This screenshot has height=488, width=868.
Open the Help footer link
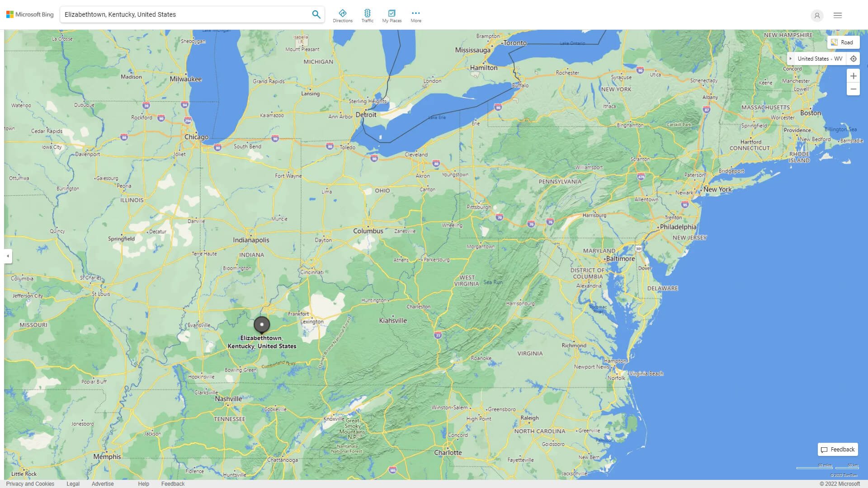coord(143,483)
